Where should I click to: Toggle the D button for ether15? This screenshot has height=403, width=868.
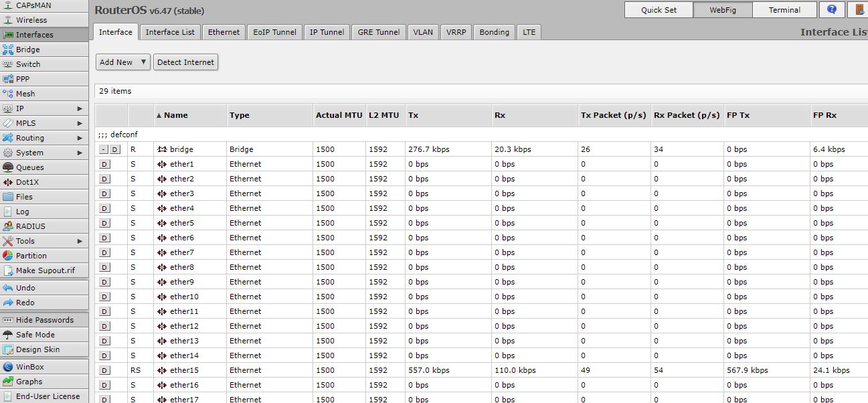point(104,370)
